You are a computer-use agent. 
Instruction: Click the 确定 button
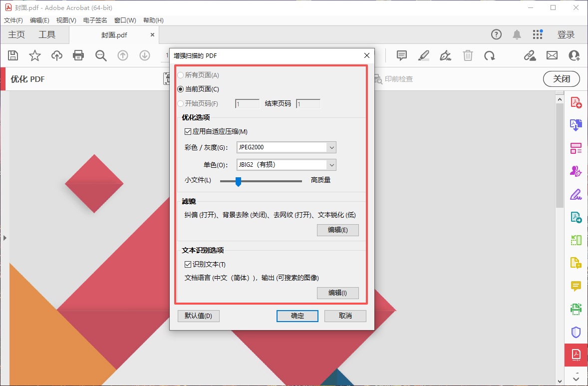tap(297, 316)
